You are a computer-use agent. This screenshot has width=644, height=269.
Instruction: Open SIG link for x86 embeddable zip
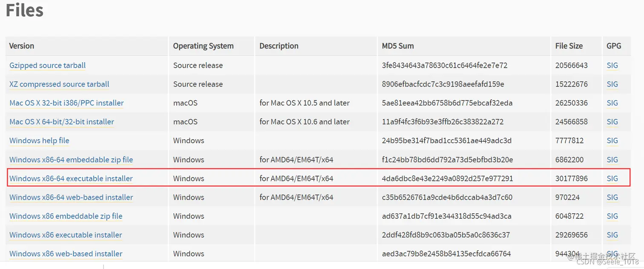click(x=612, y=216)
